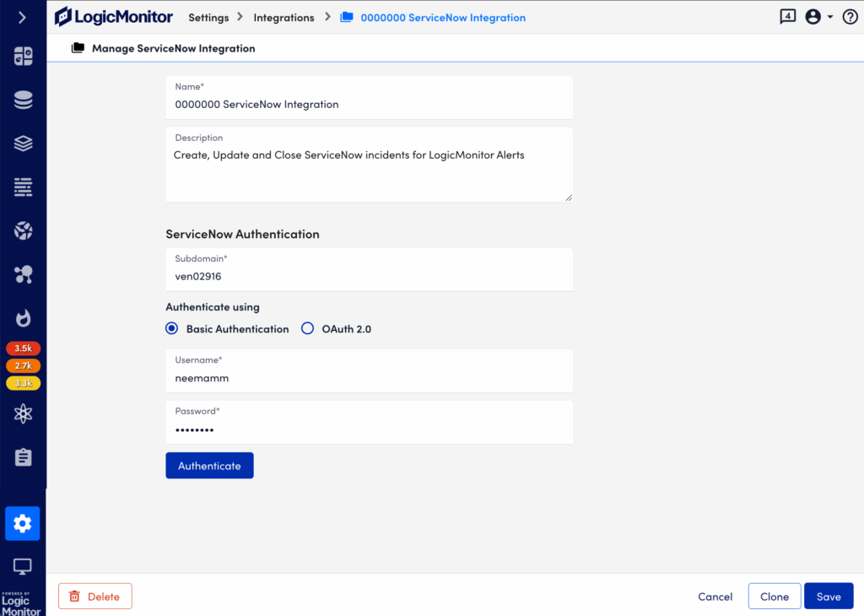Click the stacked layers sidebar icon

[23, 143]
